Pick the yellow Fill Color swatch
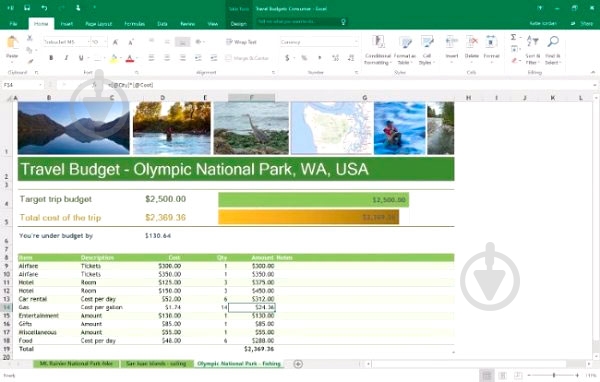 (114, 58)
